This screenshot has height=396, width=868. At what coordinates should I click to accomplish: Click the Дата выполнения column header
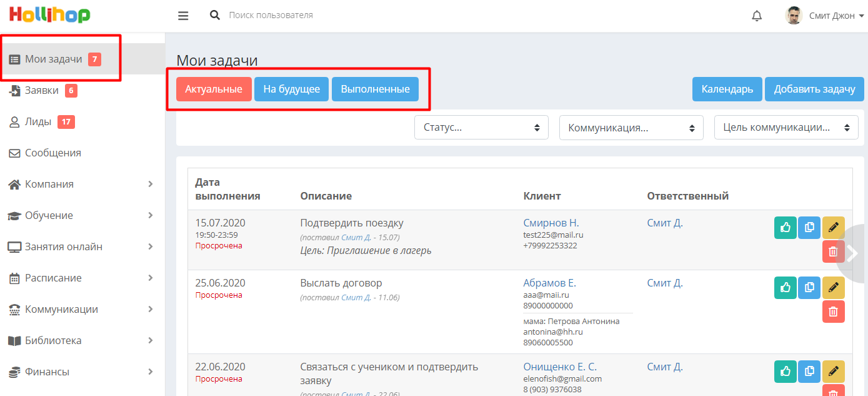pos(227,189)
